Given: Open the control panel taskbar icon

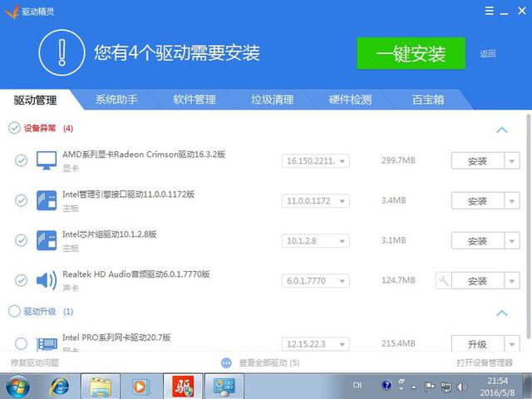Looking at the screenshot, I should pos(224,386).
